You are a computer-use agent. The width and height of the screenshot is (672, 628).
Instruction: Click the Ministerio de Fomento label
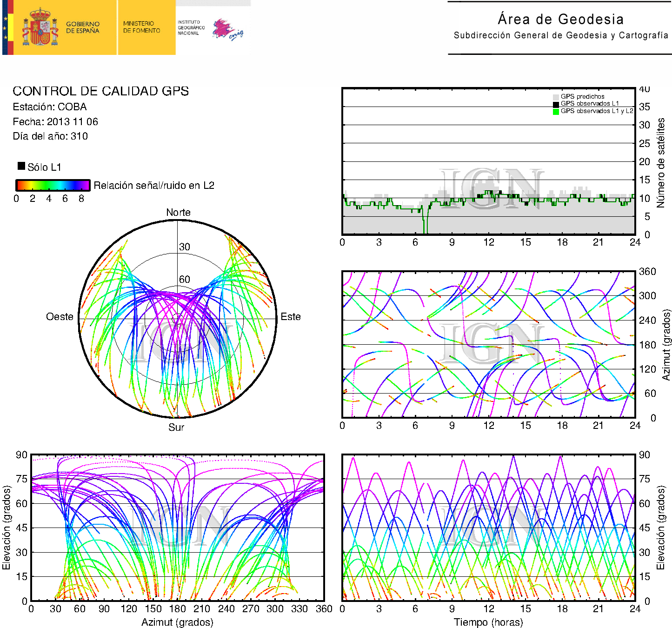[141, 27]
